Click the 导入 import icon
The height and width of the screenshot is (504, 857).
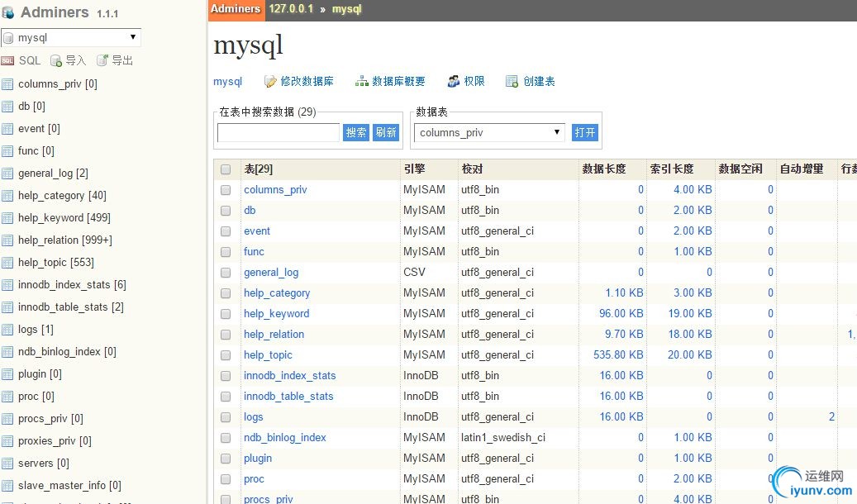coord(56,60)
